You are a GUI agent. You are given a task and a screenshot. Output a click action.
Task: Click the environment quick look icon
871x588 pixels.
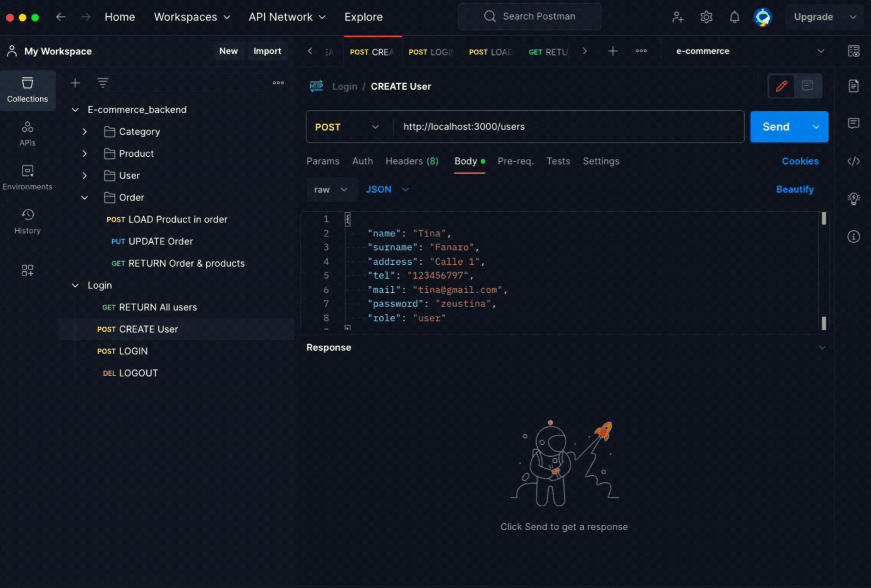(x=854, y=51)
